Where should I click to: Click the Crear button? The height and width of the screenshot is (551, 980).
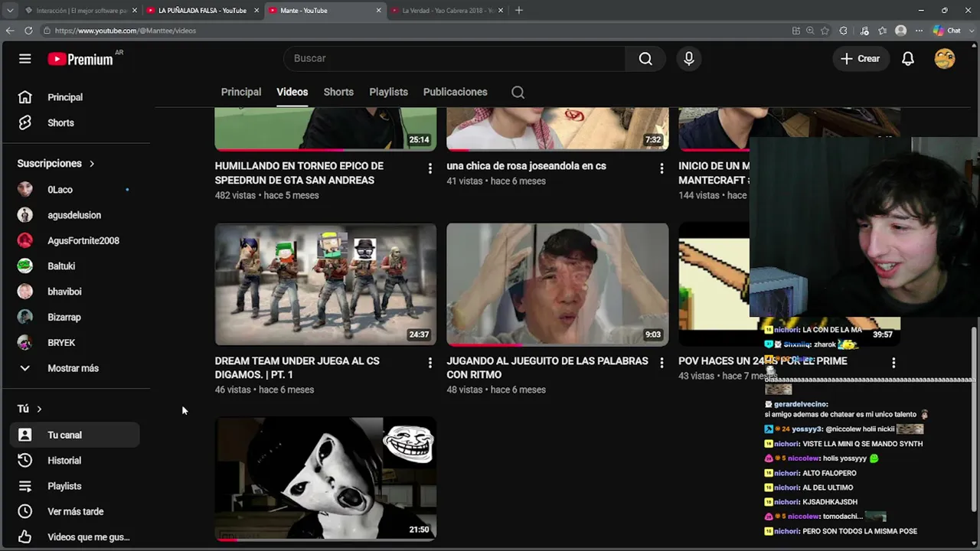[861, 59]
